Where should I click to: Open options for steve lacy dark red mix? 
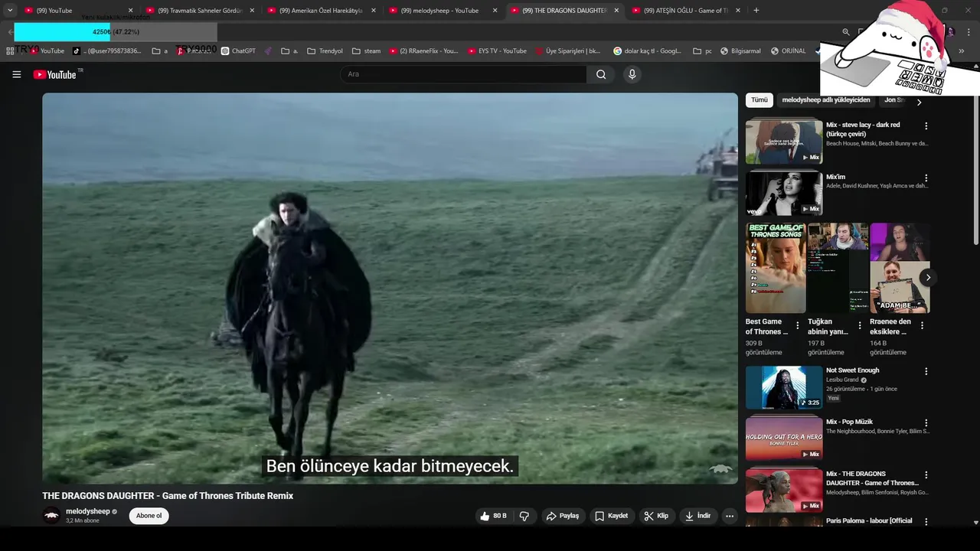pos(926,126)
